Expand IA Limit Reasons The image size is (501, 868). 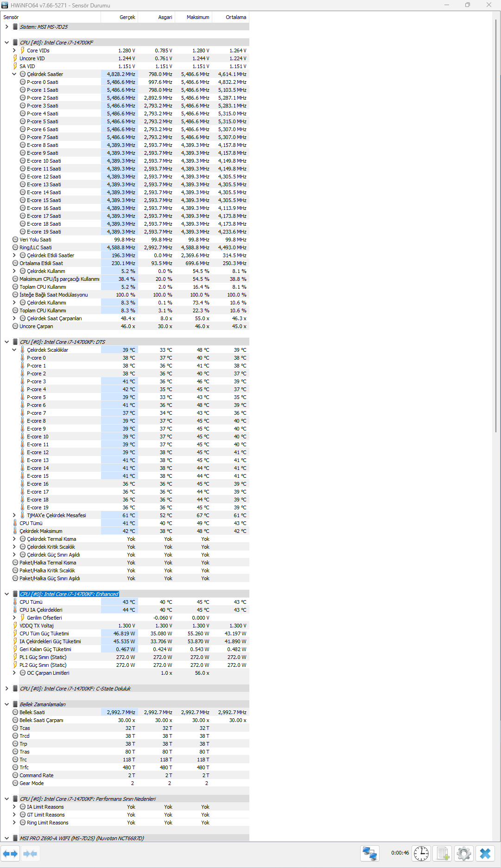pyautogui.click(x=14, y=807)
